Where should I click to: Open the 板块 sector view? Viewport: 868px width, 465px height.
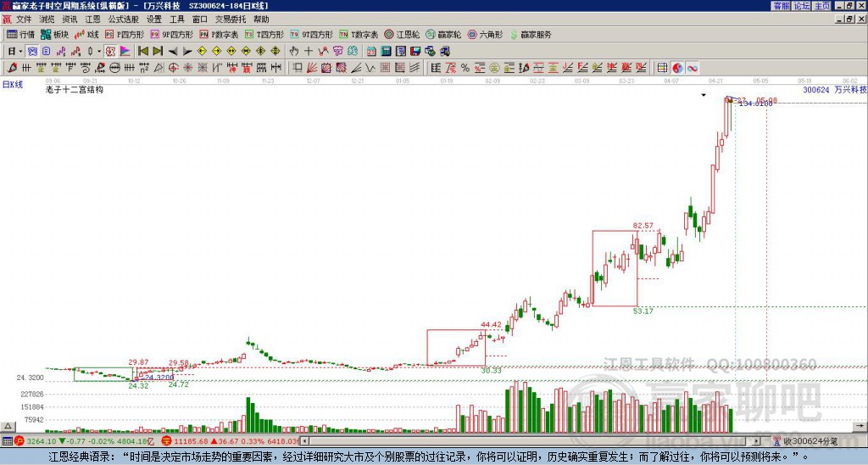pos(55,34)
